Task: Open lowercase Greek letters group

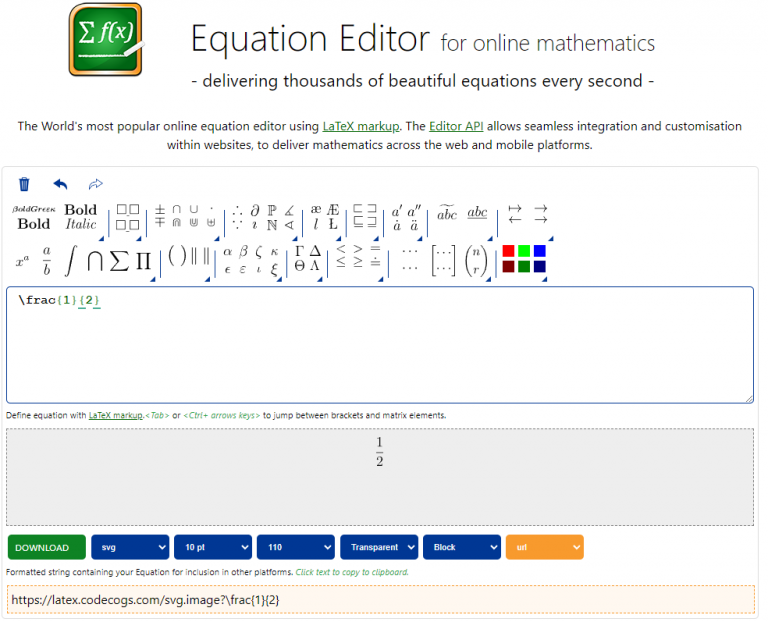Action: pos(251,260)
